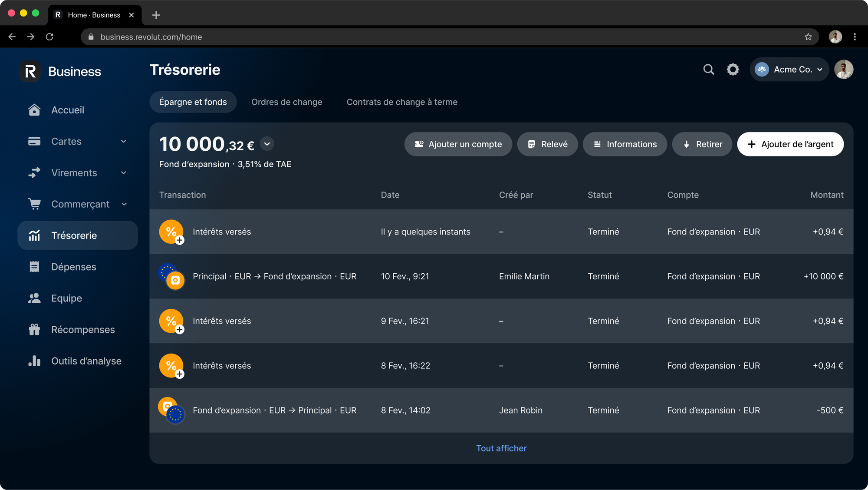Click the search magnifier icon
The width and height of the screenshot is (868, 490).
pos(708,70)
